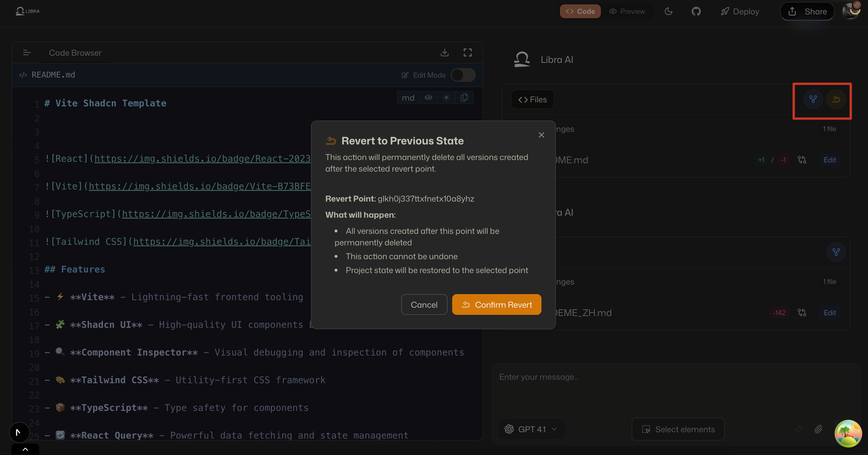Image resolution: width=868 pixels, height=455 pixels.
Task: Open the version history tree icon
Action: [x=813, y=99]
